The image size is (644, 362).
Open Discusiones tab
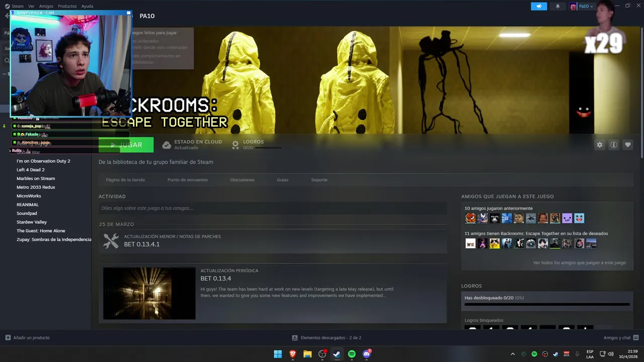tap(243, 179)
